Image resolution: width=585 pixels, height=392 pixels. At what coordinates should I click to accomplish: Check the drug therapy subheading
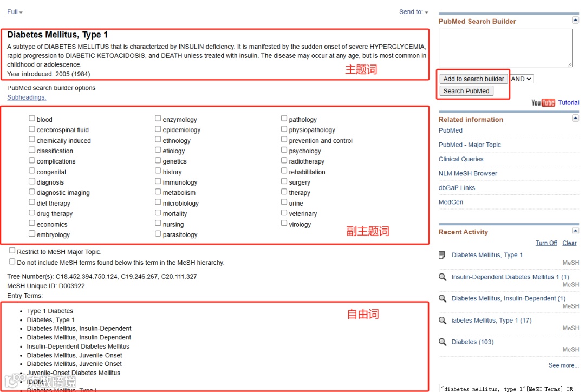(32, 213)
